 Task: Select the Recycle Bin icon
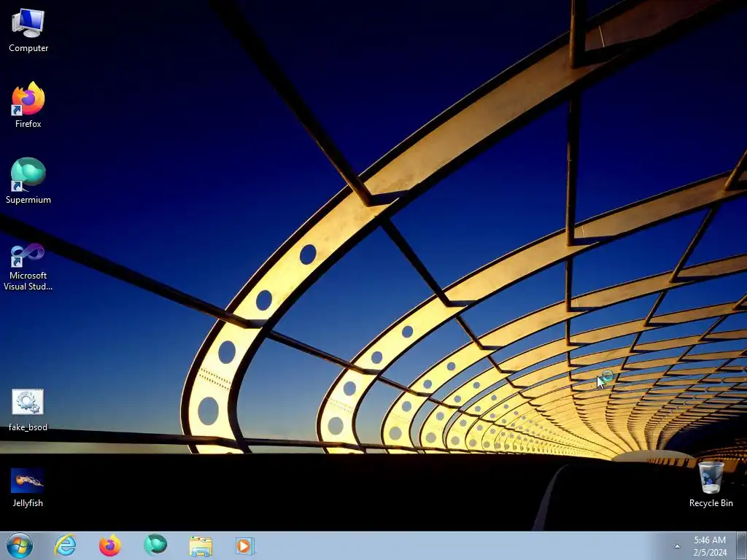(x=711, y=485)
